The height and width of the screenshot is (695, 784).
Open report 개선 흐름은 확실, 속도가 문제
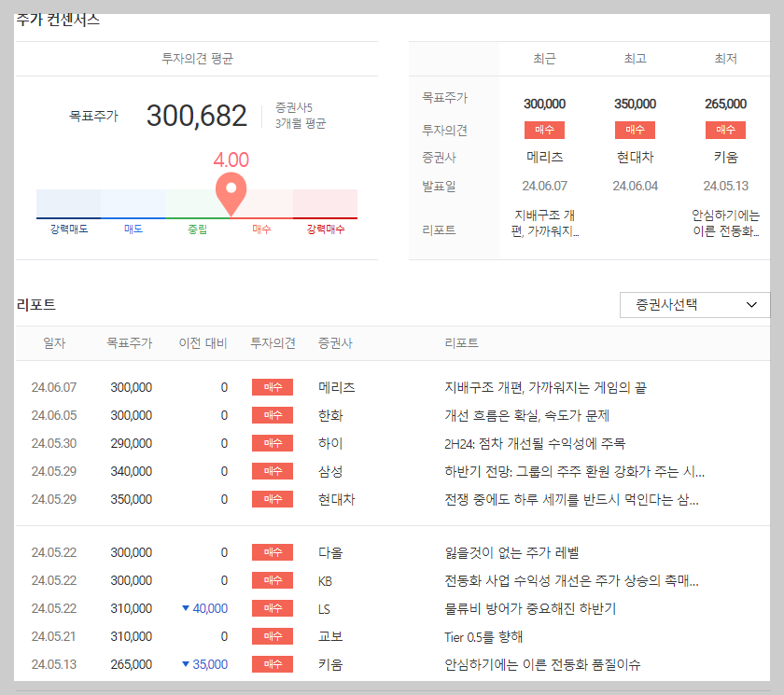[x=527, y=415]
